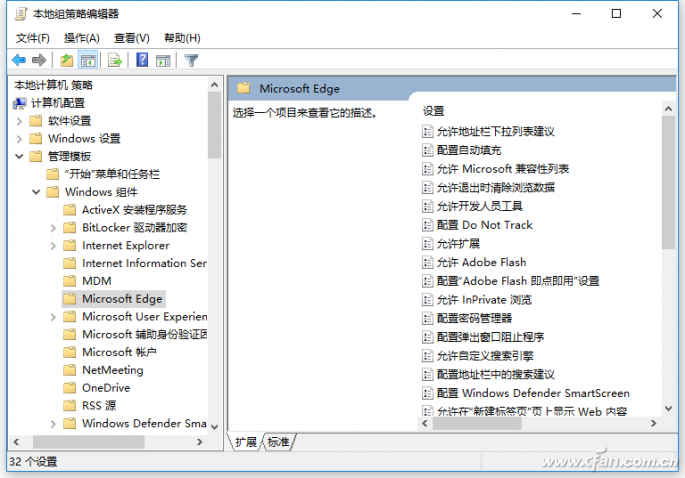Expand the Microsoft User Experience node
The height and width of the screenshot is (478, 685).
pyautogui.click(x=53, y=317)
